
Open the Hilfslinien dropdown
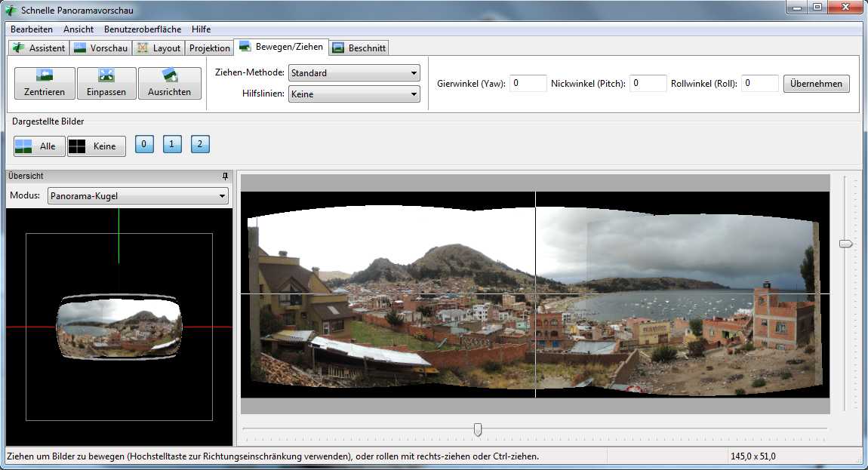coord(354,94)
